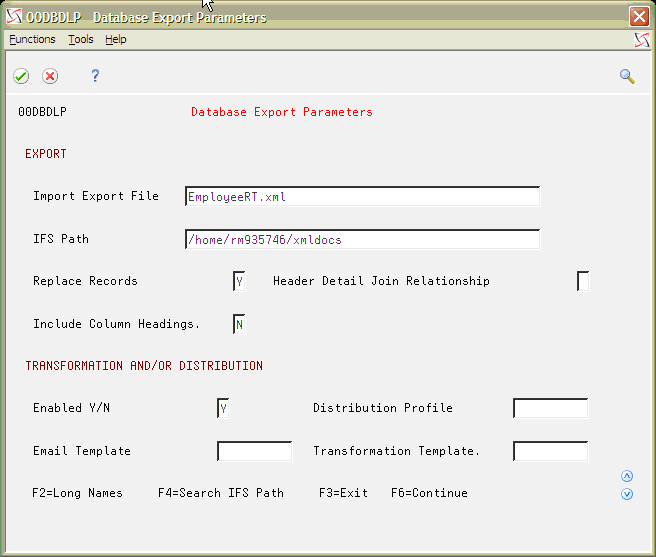Click the OODBDLP program name text

[x=42, y=112]
